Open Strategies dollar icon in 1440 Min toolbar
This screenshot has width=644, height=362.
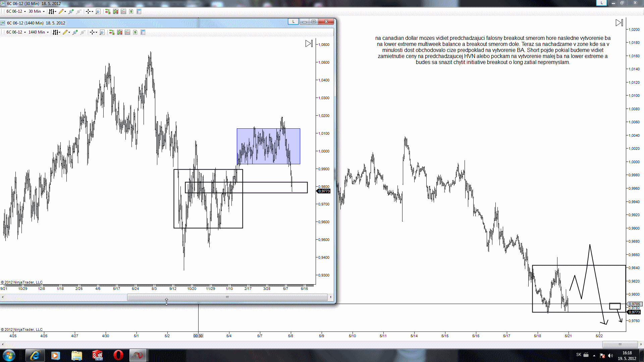click(135, 32)
